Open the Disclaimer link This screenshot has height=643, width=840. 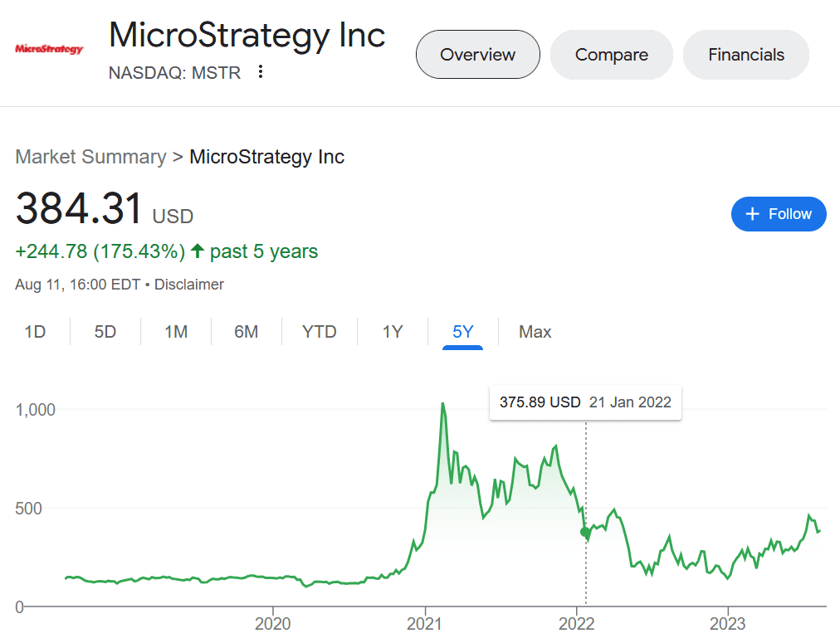188,284
